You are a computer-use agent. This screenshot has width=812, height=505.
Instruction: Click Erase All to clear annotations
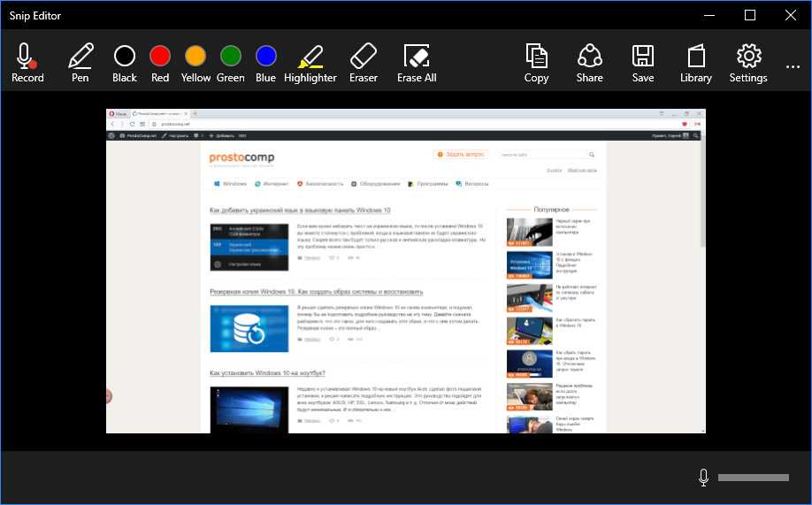[x=417, y=62]
